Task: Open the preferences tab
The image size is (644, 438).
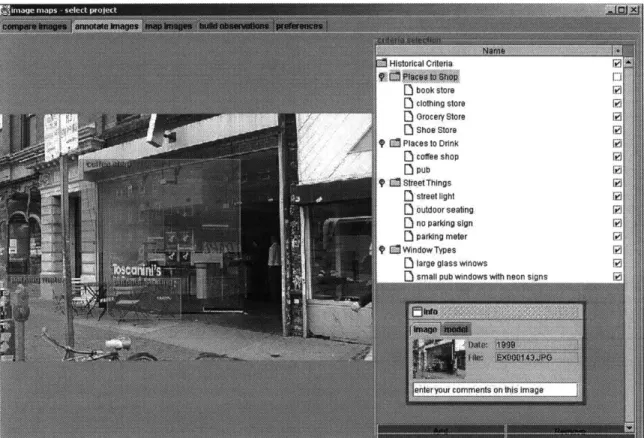Action: click(x=299, y=26)
